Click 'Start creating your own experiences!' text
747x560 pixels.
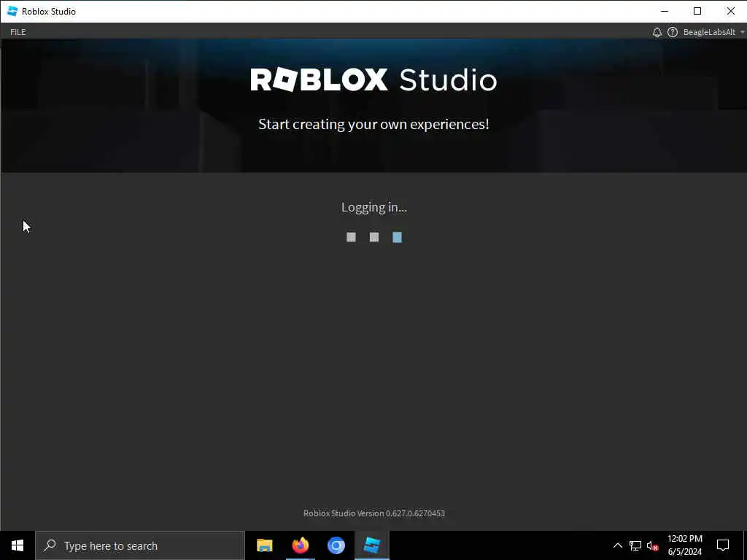pos(373,124)
